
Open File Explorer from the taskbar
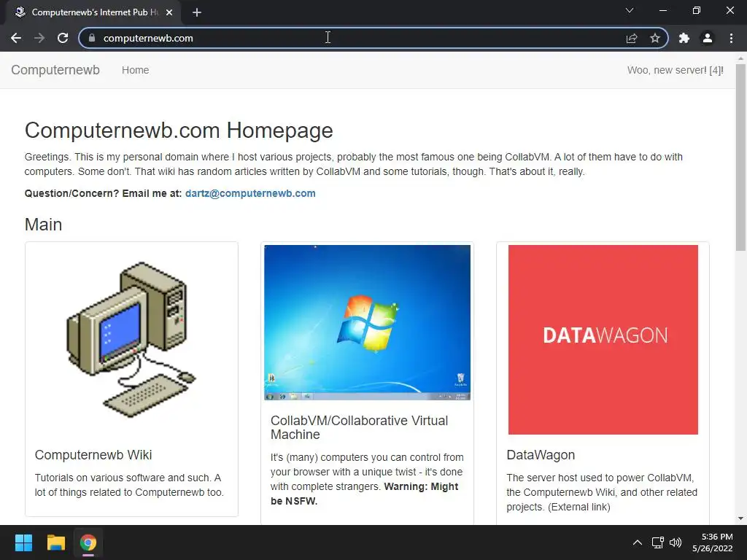coord(56,542)
